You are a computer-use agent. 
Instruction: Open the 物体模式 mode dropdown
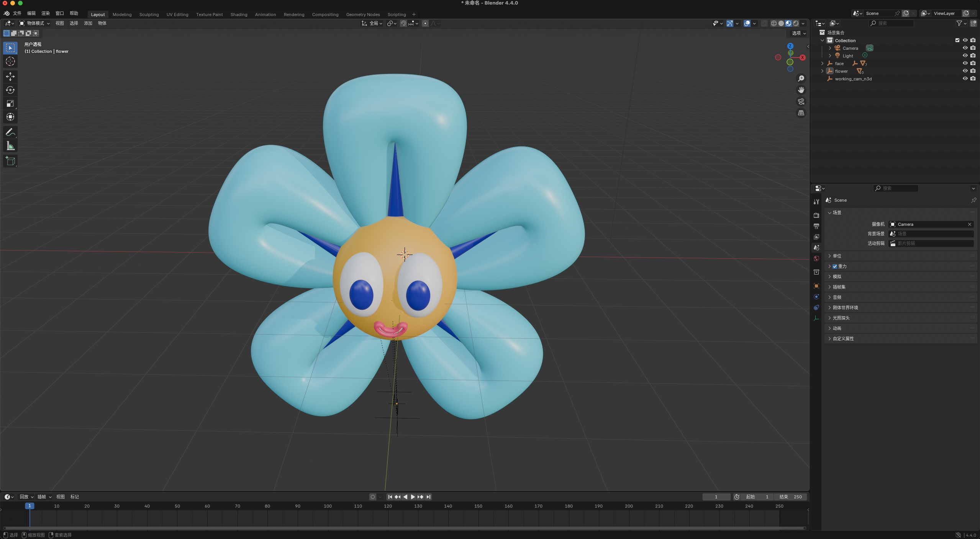(35, 23)
